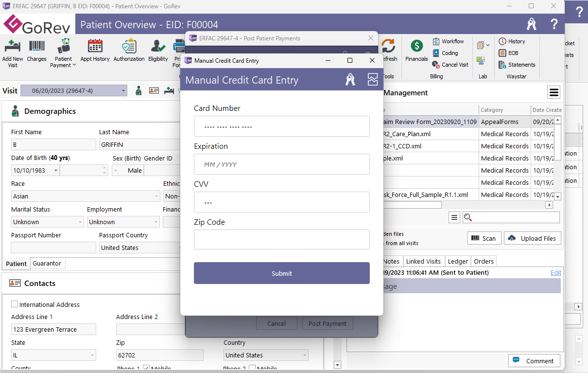This screenshot has height=373, width=588.
Task: Click the bed icon beside Visit selector
Action: pyautogui.click(x=169, y=90)
